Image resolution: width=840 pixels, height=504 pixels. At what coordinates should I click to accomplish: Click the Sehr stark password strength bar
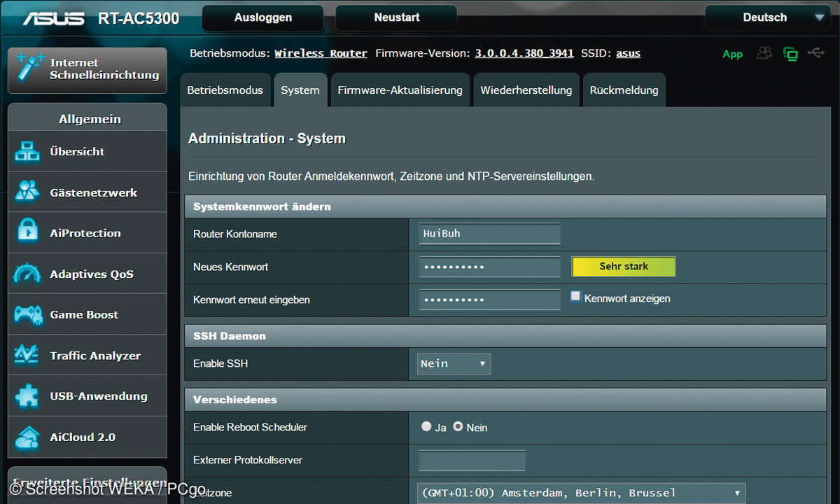pyautogui.click(x=624, y=267)
